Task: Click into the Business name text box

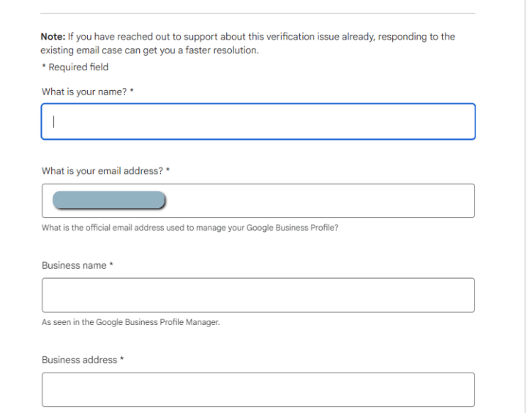Action: (257, 295)
